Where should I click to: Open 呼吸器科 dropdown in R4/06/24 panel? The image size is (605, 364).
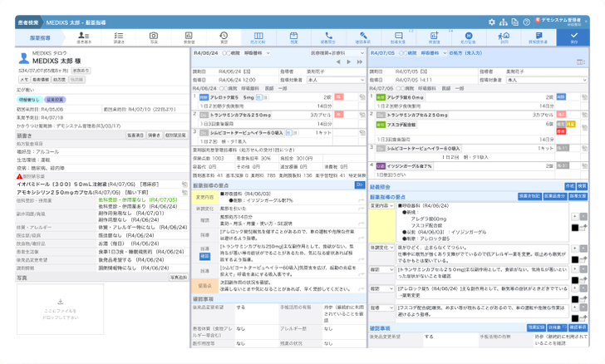tap(257, 53)
